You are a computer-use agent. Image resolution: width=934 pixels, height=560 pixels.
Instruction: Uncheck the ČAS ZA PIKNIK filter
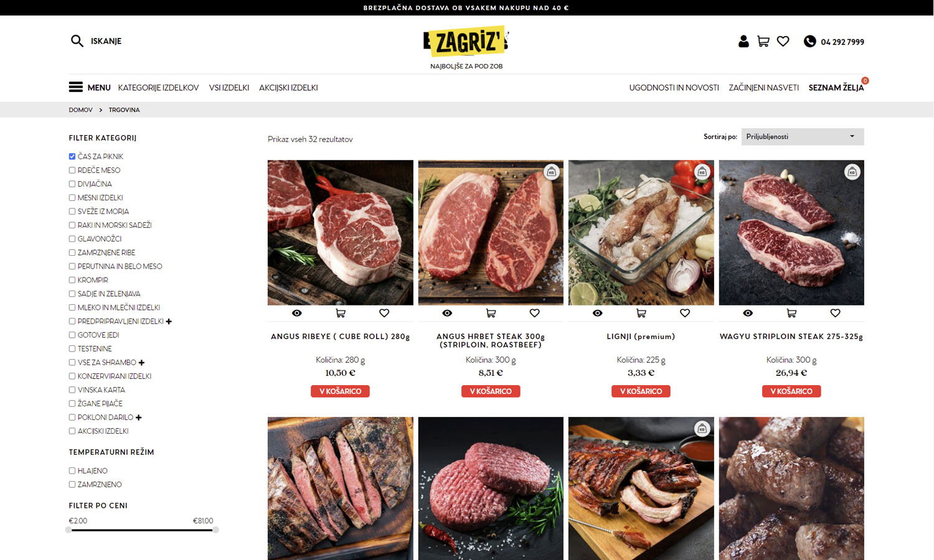pos(72,157)
